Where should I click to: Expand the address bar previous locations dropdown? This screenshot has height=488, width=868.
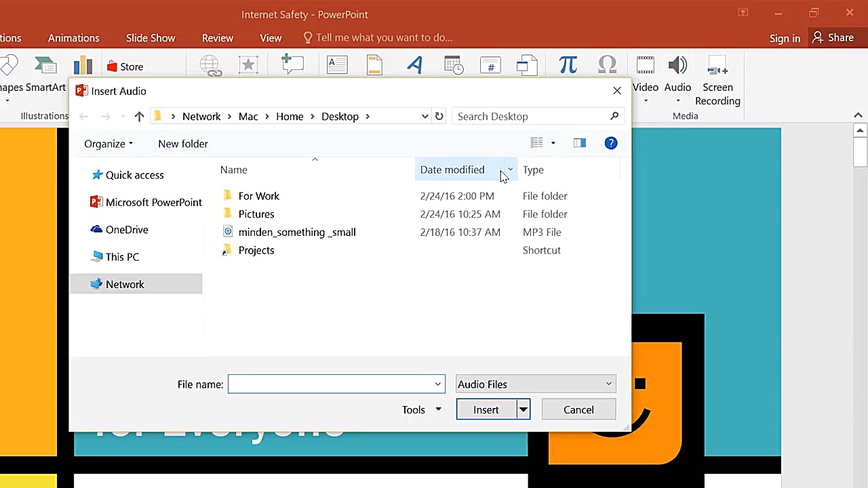pyautogui.click(x=425, y=117)
